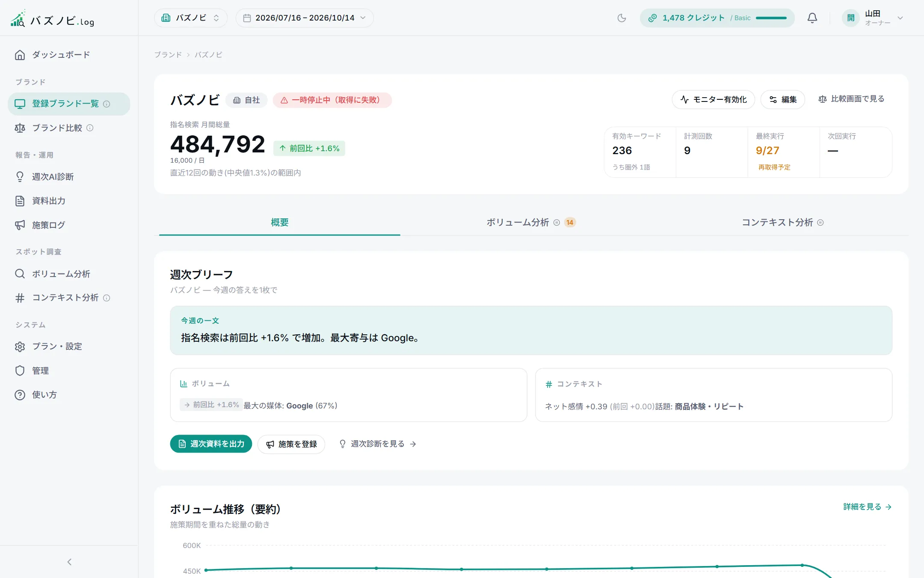
Task: Click 週次資料を出力 button
Action: coord(211,444)
